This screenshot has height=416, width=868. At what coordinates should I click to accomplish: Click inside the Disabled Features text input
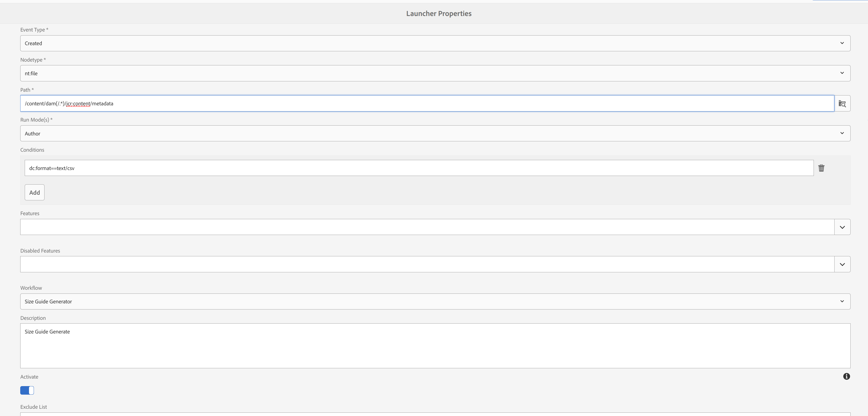pyautogui.click(x=427, y=264)
